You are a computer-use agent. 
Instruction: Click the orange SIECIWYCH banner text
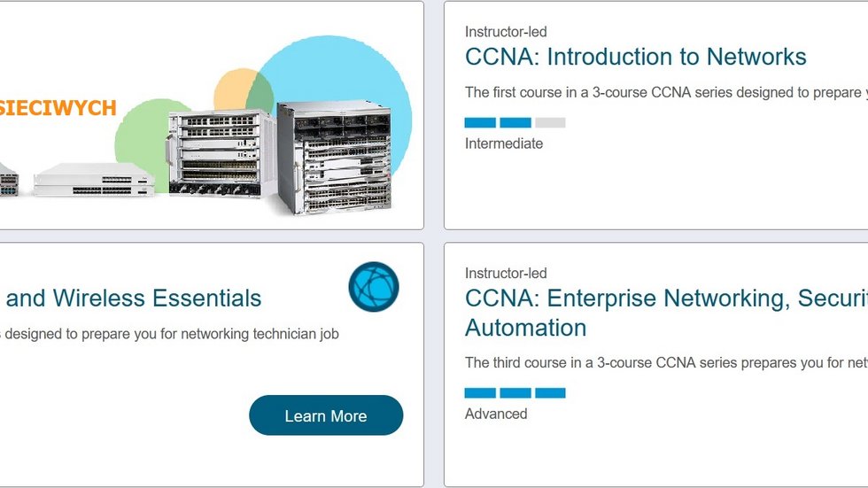click(58, 108)
